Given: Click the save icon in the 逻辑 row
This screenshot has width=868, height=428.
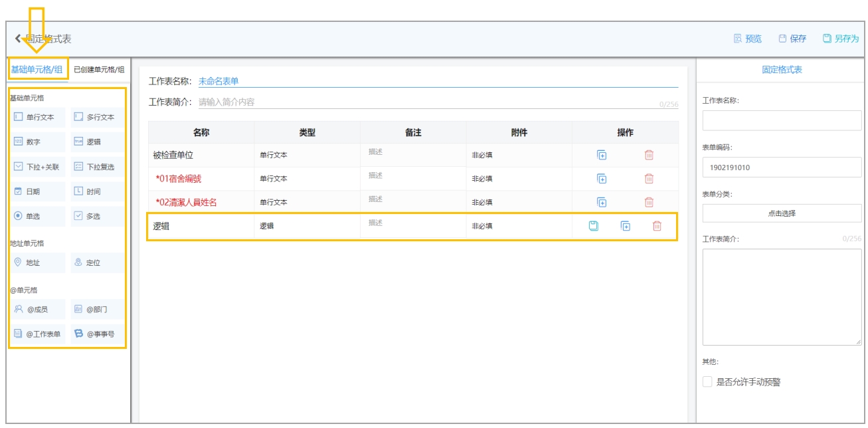Looking at the screenshot, I should (594, 226).
